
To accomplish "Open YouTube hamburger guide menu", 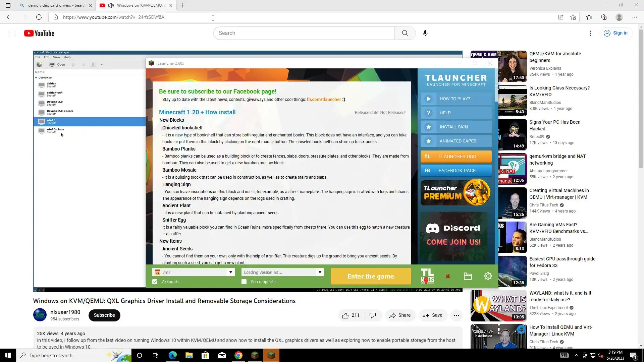I will coord(12,33).
